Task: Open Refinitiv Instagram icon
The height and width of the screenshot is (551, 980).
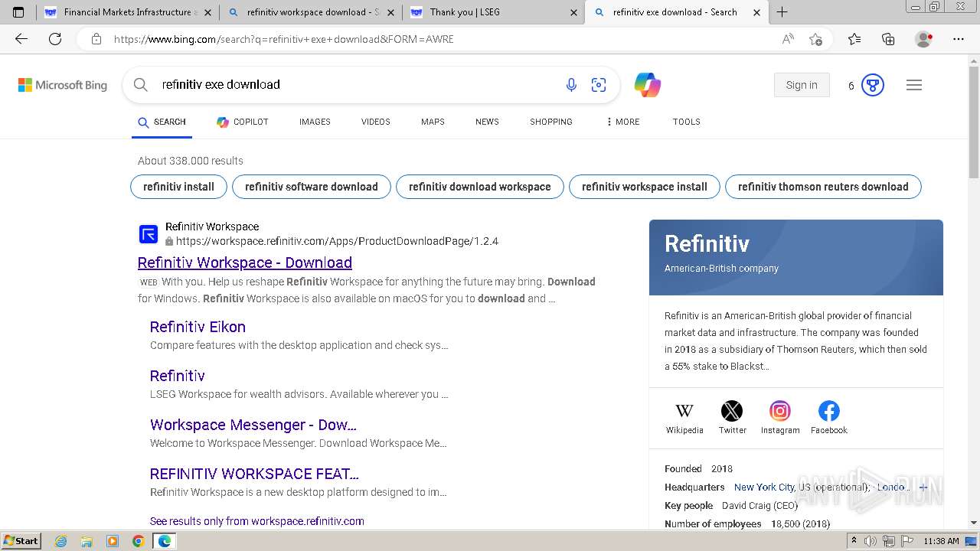Action: pyautogui.click(x=780, y=412)
